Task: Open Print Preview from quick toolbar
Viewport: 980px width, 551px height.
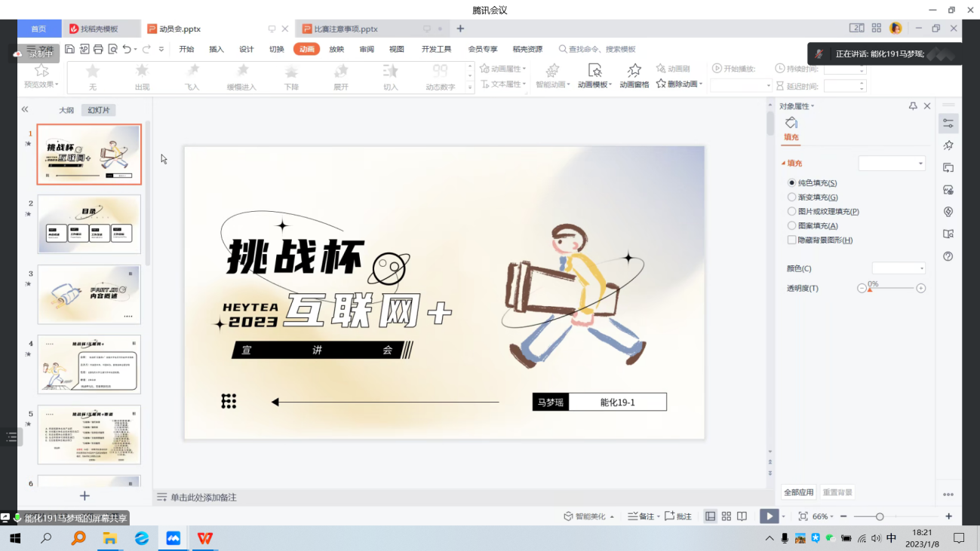Action: click(x=112, y=49)
